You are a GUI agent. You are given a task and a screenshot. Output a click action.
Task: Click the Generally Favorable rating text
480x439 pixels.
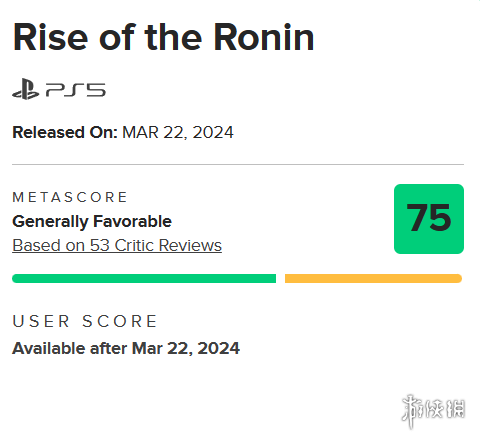[92, 221]
